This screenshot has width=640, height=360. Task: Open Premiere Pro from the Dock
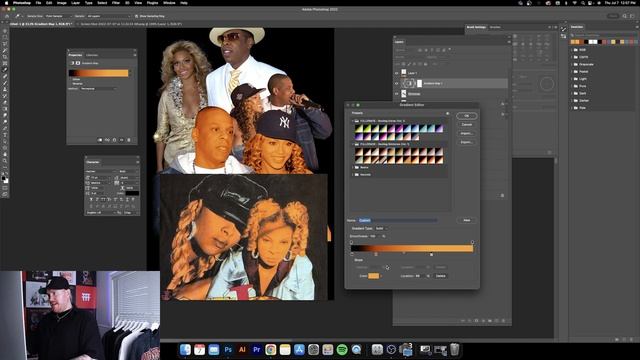tap(257, 350)
